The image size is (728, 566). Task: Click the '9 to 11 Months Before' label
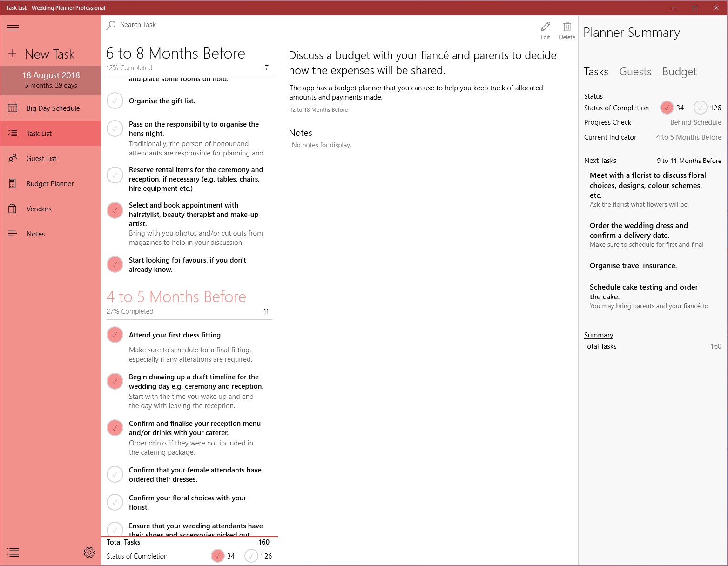pos(689,161)
